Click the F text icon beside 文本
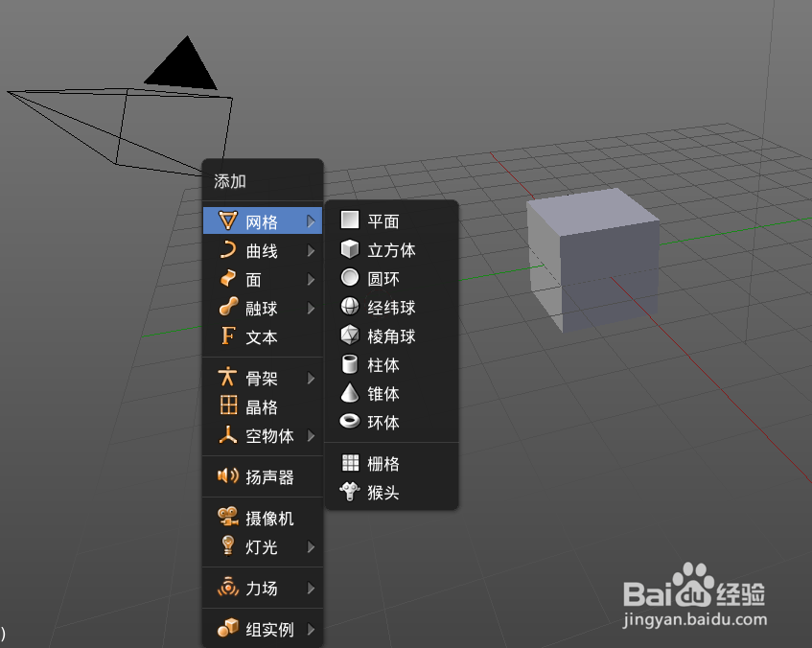 click(x=228, y=336)
